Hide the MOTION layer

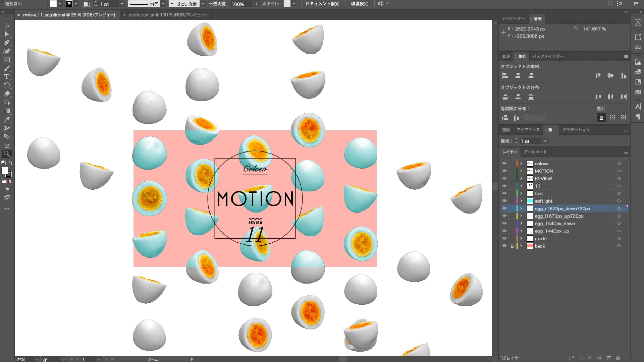pos(504,171)
